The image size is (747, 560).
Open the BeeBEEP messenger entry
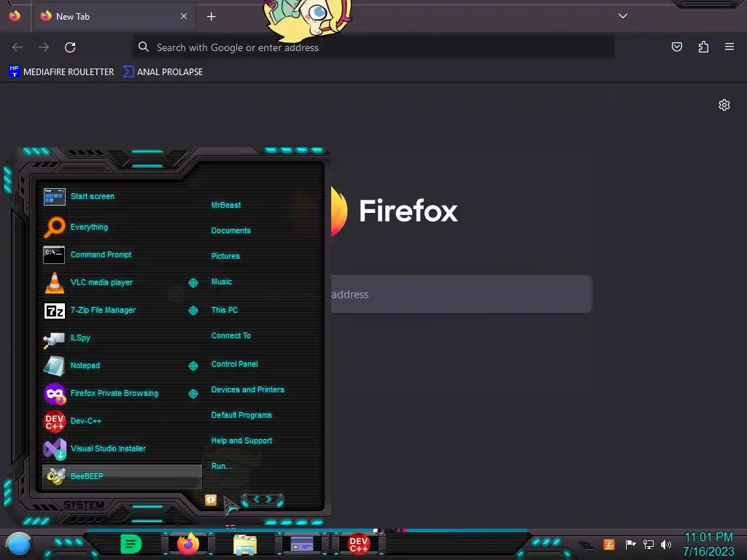(122, 476)
